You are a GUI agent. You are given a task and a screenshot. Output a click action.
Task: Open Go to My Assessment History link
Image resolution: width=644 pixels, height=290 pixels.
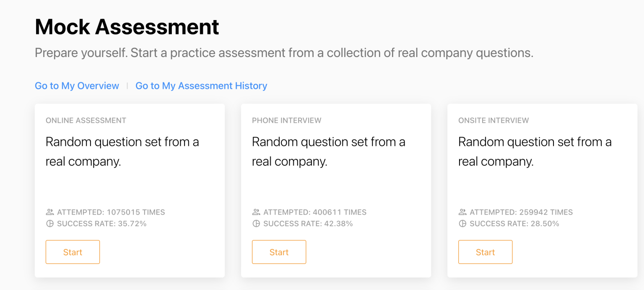tap(201, 86)
